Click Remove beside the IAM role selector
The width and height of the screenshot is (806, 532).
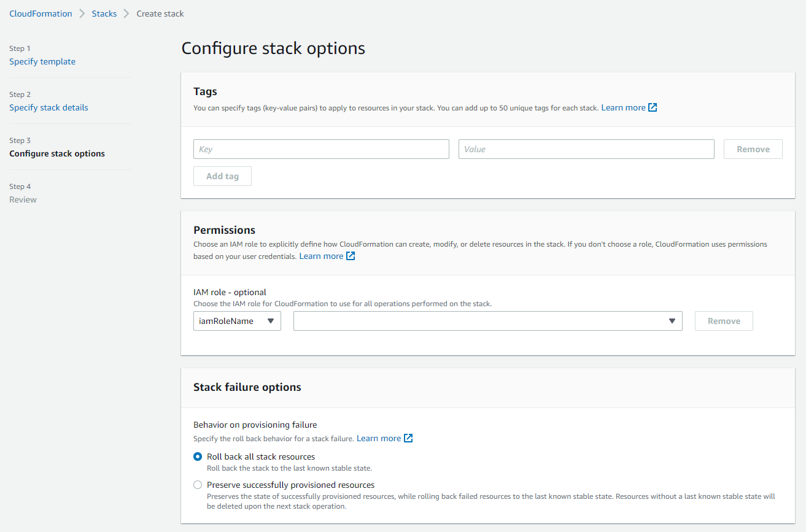point(724,320)
